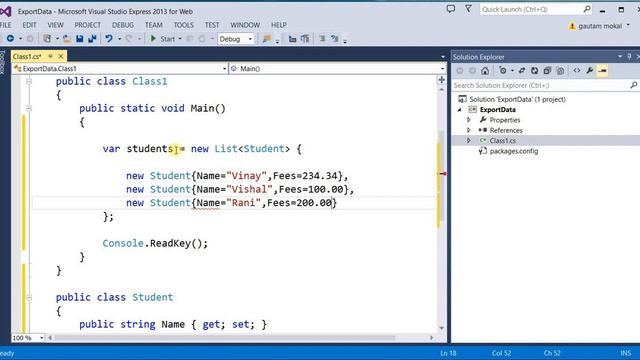
Task: Open the TEAM menu
Action: [x=153, y=25]
